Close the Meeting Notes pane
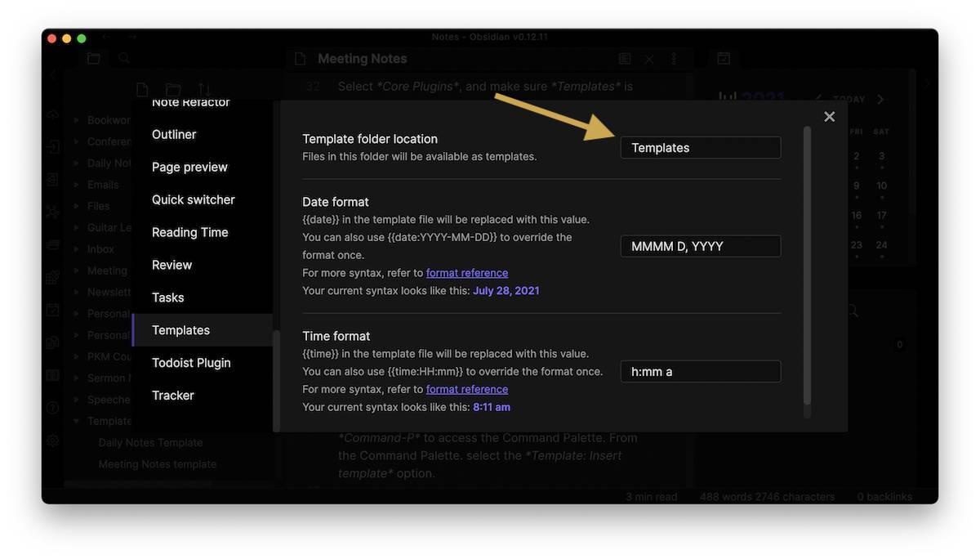This screenshot has width=980, height=559. tap(649, 59)
